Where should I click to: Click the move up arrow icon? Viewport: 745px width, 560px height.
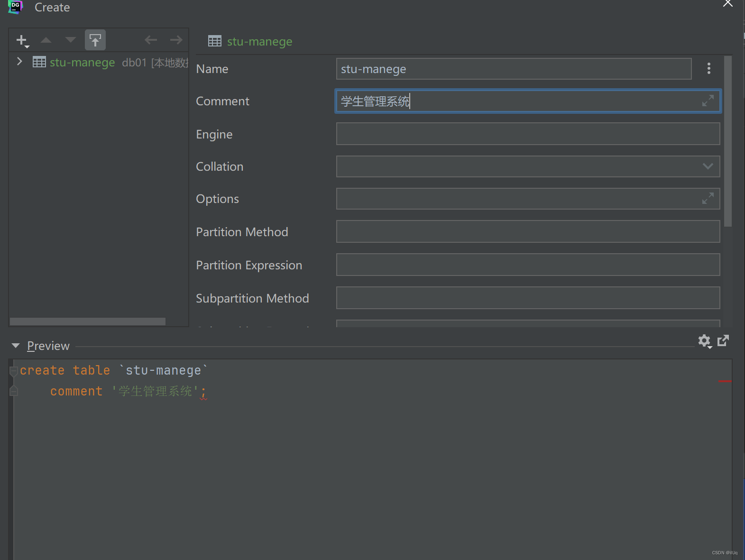click(46, 40)
